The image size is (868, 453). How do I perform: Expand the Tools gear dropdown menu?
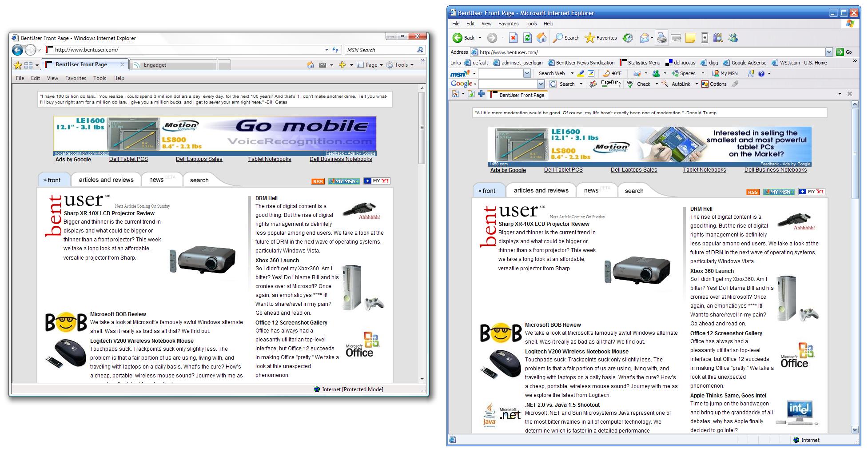pyautogui.click(x=400, y=65)
